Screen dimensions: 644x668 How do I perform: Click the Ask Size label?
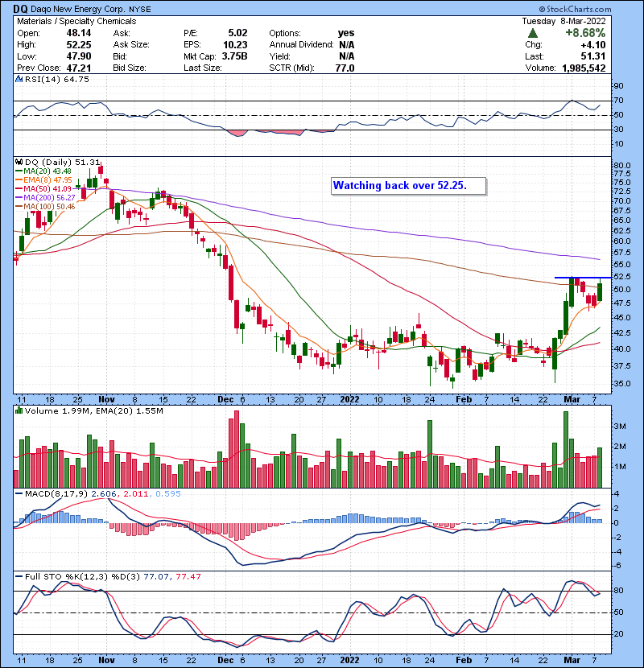coord(131,45)
